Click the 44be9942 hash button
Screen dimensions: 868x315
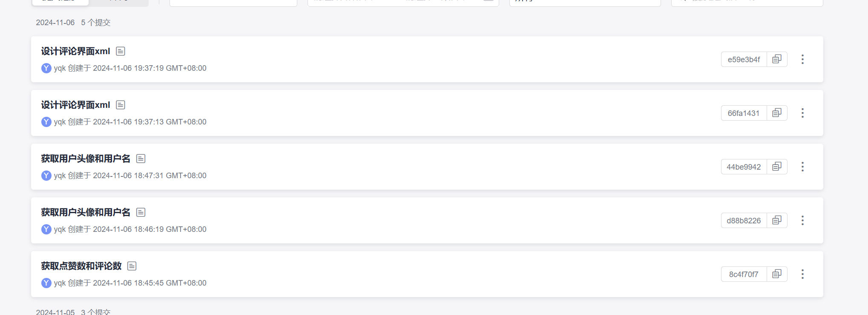(x=744, y=167)
